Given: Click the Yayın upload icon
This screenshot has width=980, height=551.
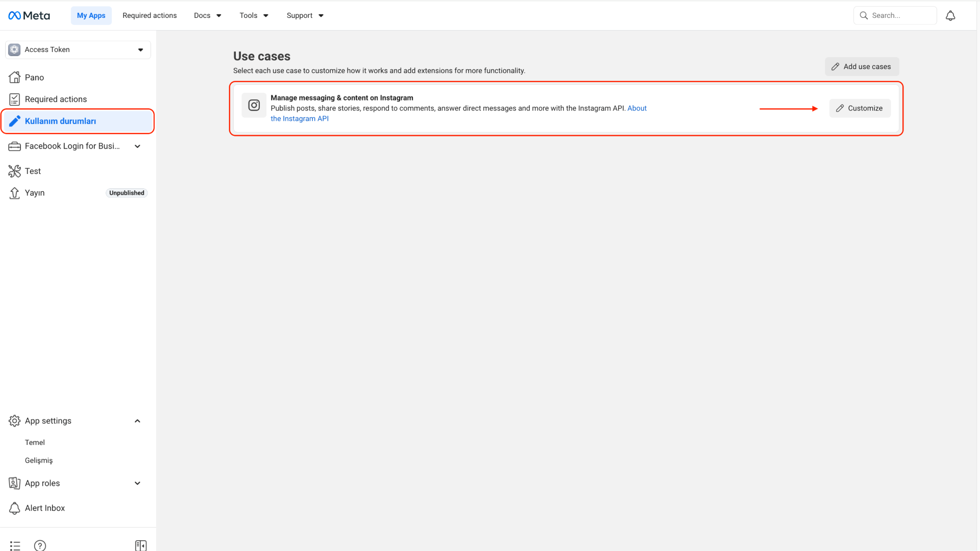Looking at the screenshot, I should (x=15, y=193).
